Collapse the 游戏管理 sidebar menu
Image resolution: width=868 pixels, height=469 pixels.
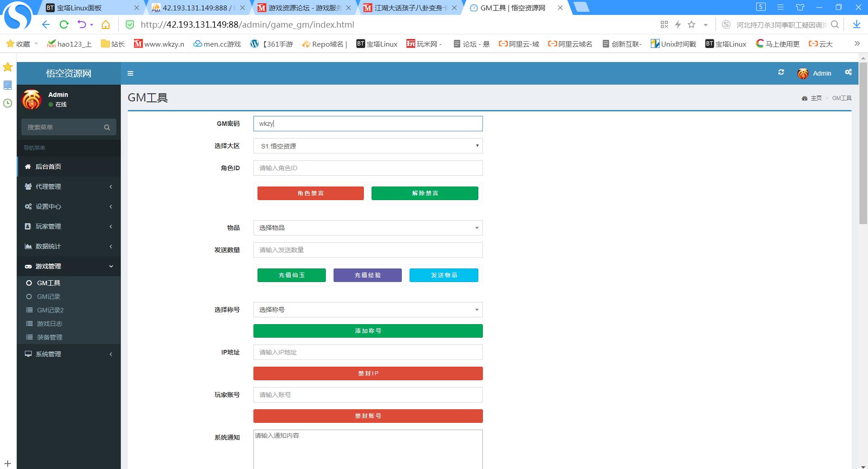(x=69, y=266)
